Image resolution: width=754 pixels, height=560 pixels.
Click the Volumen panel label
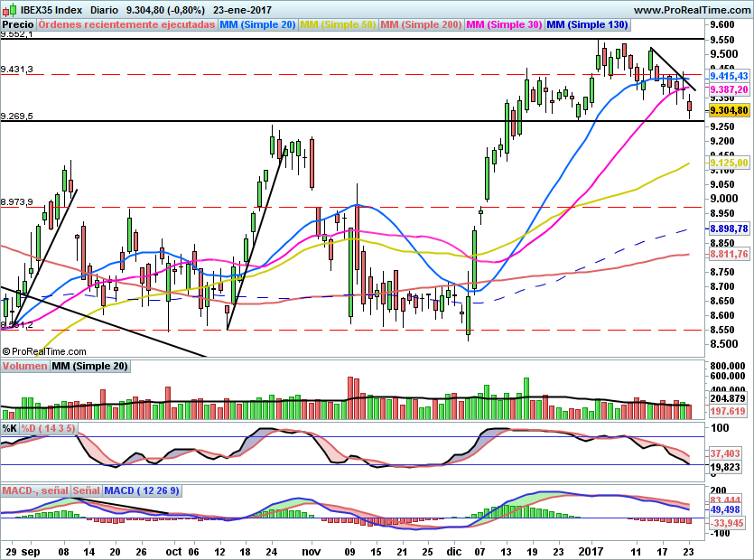(25, 366)
